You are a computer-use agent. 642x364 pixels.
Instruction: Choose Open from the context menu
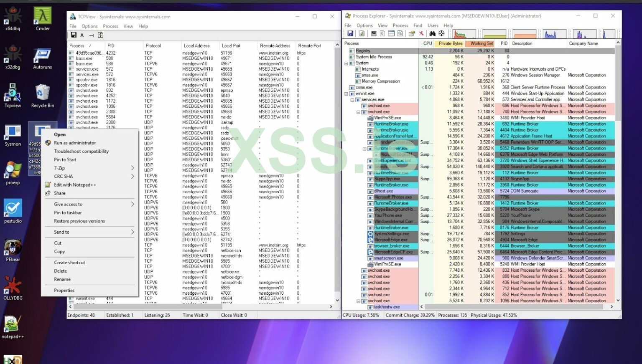click(x=90, y=134)
